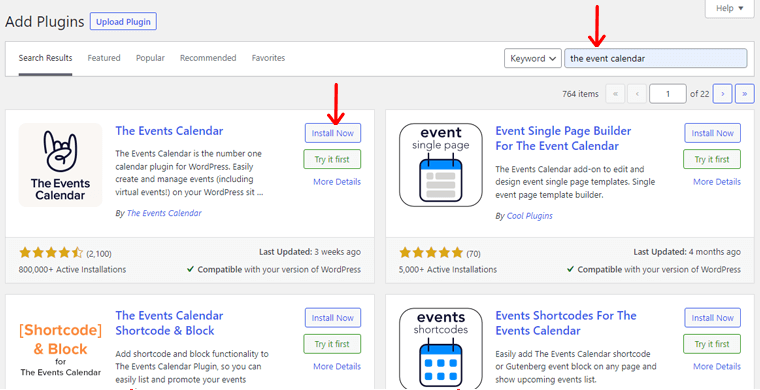Try Event Single Page Builder first
Image resolution: width=760 pixels, height=390 pixels.
[x=712, y=159]
